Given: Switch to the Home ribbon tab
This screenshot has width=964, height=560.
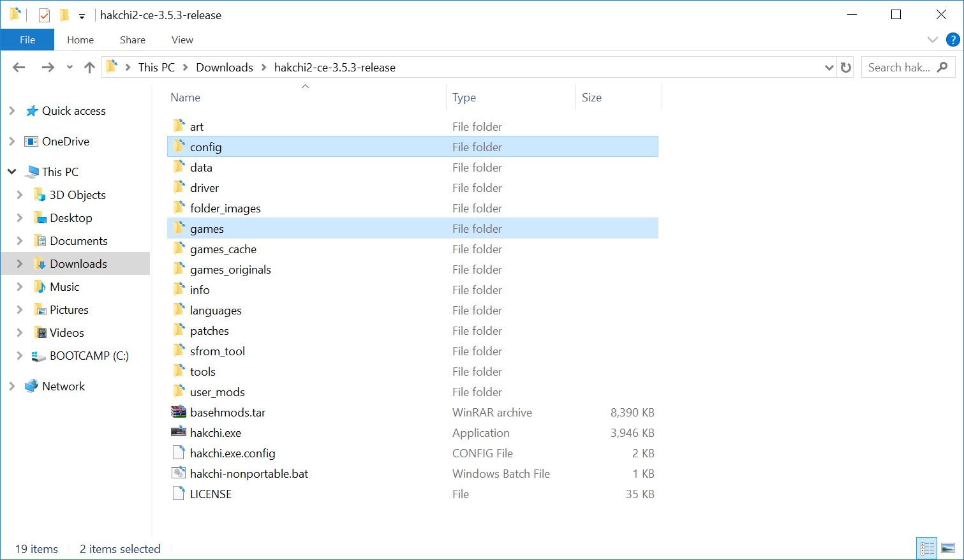Looking at the screenshot, I should click(x=80, y=40).
